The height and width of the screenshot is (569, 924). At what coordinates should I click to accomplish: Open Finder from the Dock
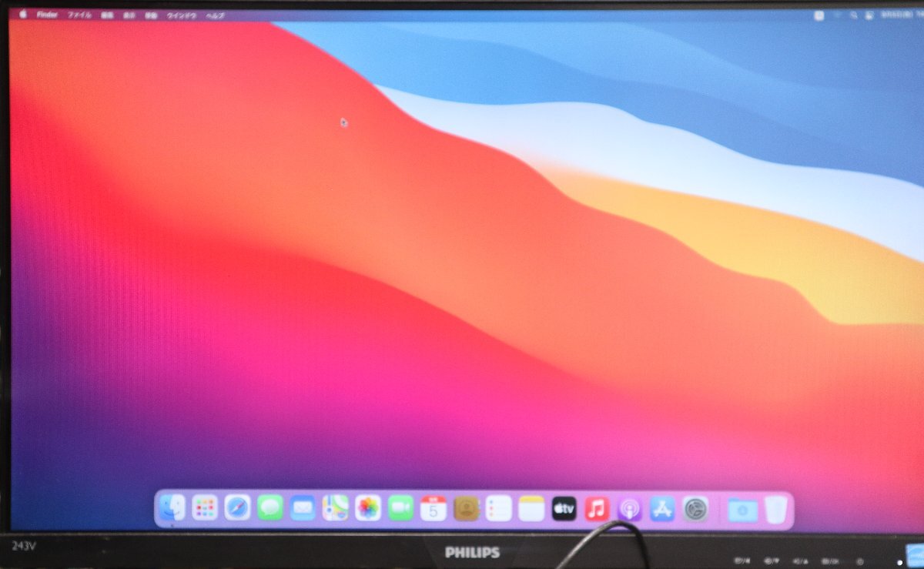point(172,507)
